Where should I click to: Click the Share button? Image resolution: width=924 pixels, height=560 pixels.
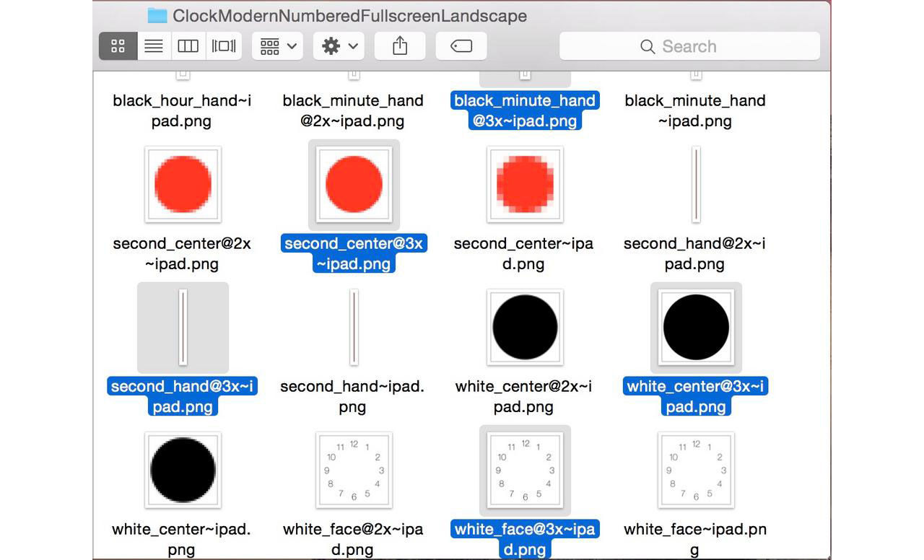(400, 46)
